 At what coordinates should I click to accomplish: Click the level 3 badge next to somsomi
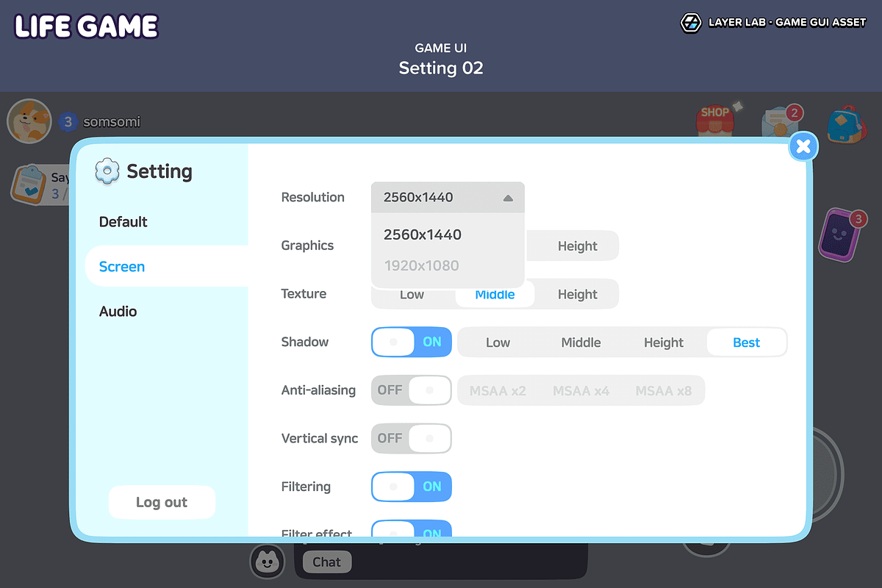[68, 122]
